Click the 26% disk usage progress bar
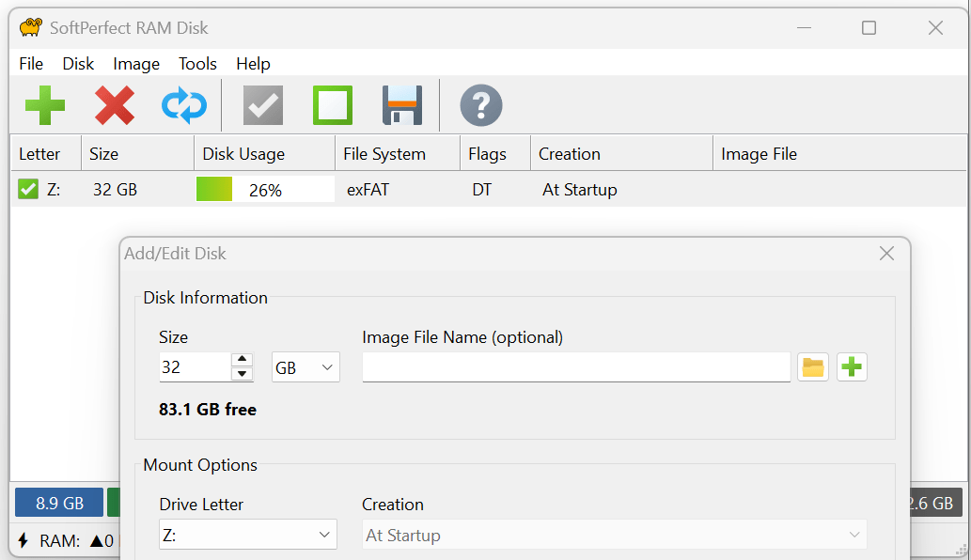Screen dimensions: 971x560 click(x=265, y=190)
